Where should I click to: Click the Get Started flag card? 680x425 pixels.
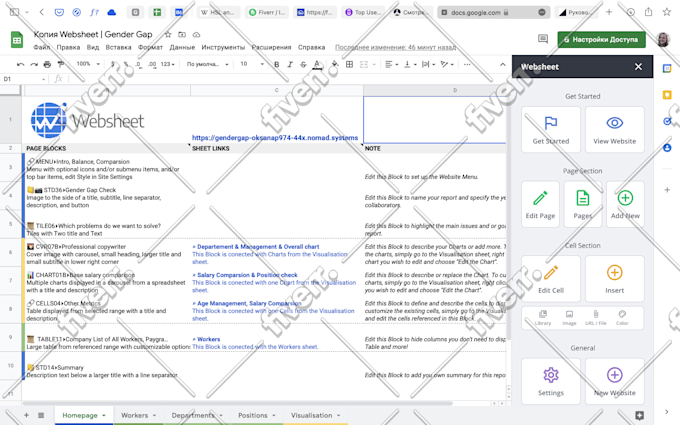point(551,130)
